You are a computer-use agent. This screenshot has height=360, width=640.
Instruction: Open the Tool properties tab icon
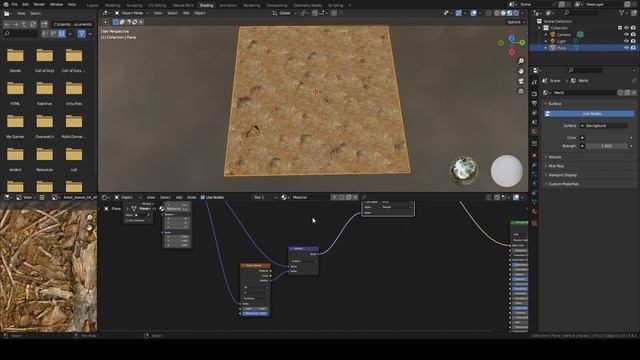534,82
